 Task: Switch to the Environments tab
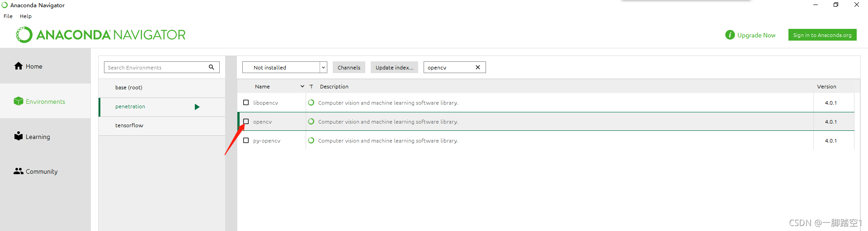[45, 101]
